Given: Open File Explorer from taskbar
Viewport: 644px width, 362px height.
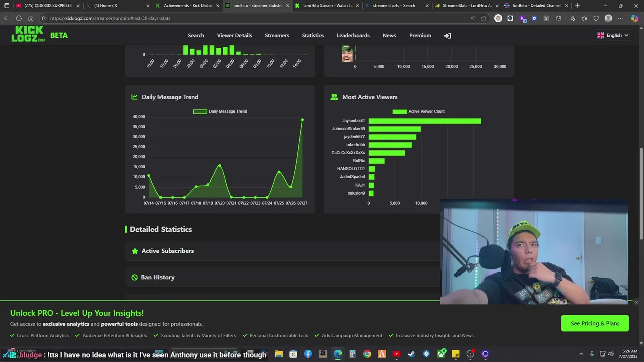Looking at the screenshot, I should [x=279, y=354].
